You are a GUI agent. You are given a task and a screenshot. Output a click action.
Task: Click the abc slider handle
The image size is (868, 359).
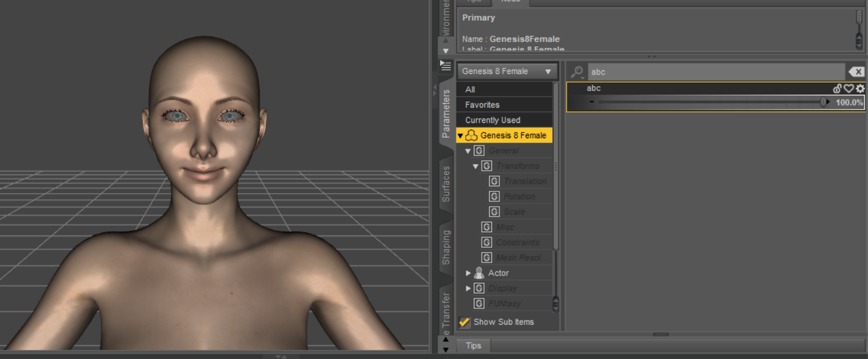[x=823, y=102]
